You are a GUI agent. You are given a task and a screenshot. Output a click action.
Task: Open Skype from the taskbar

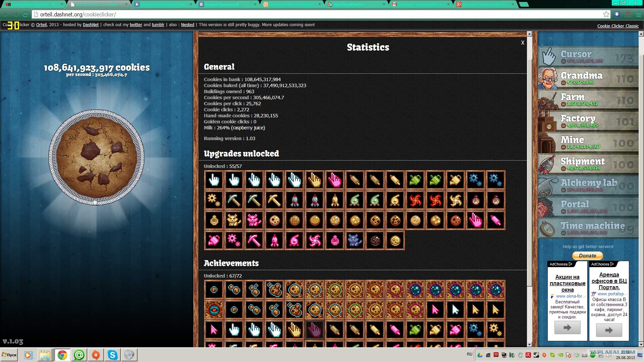click(112, 355)
